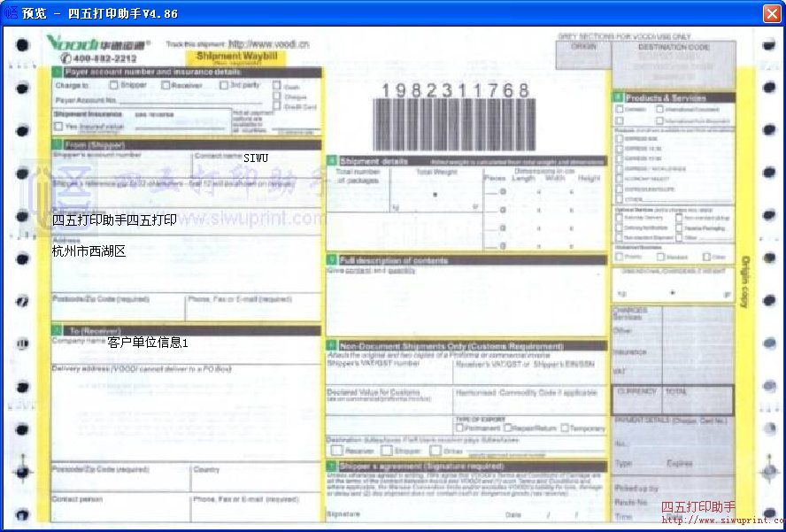The image size is (786, 532).
Task: Click the green marker beside Products & Services
Action: [x=618, y=97]
